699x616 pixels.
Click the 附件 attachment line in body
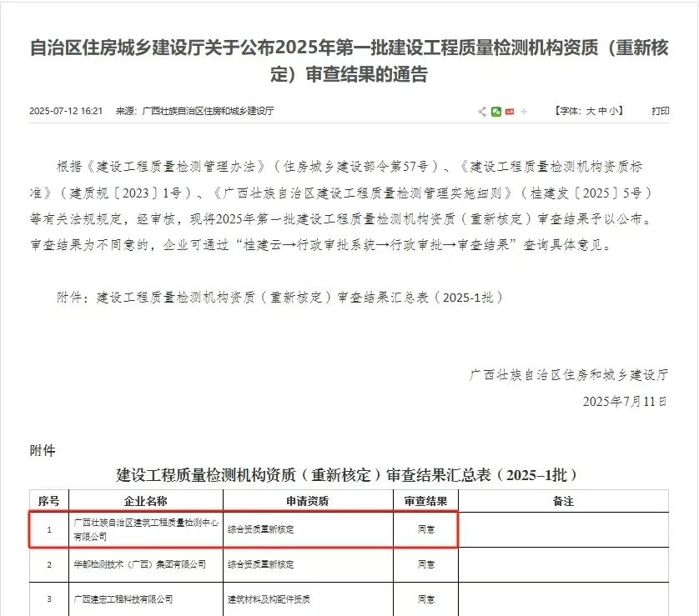pyautogui.click(x=280, y=297)
